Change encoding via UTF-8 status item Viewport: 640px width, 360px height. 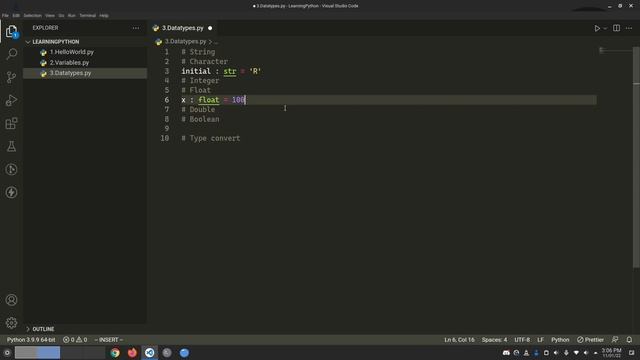pos(522,340)
